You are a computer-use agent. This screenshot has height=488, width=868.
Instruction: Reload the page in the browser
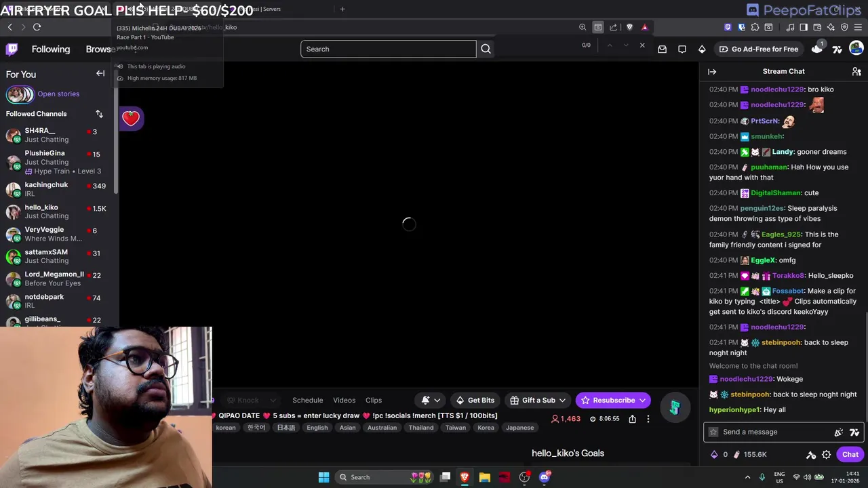(x=37, y=27)
